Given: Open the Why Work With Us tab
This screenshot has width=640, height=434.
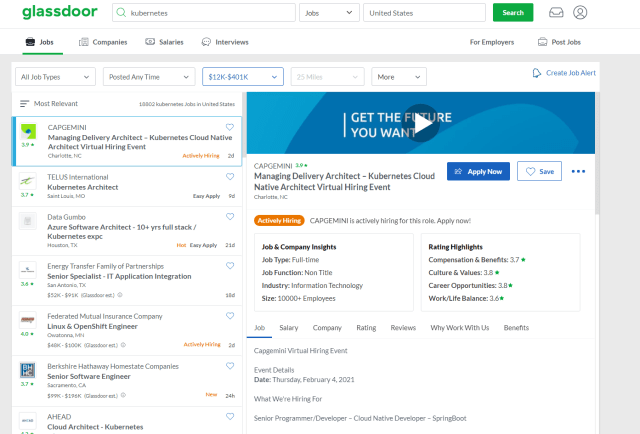Looking at the screenshot, I should pos(460,327).
